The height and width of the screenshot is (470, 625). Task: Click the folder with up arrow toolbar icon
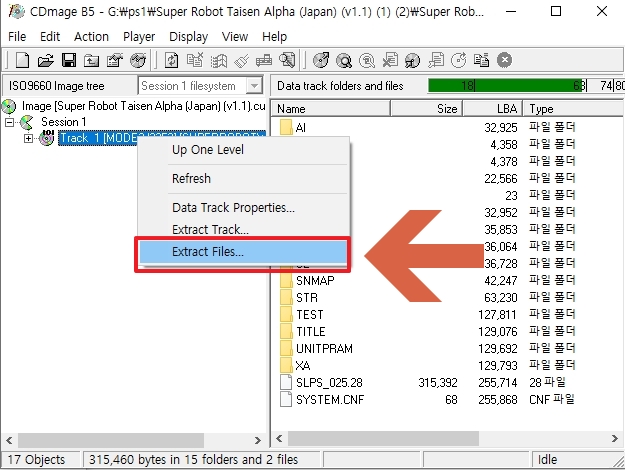point(91,61)
